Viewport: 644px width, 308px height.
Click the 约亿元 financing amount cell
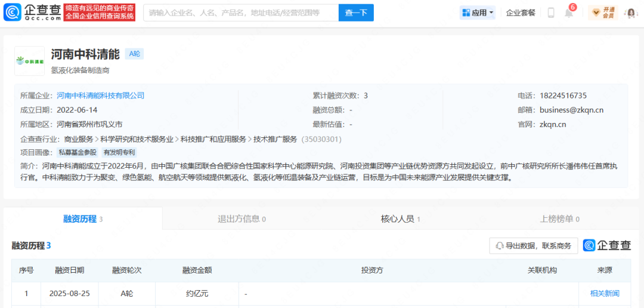(197, 294)
